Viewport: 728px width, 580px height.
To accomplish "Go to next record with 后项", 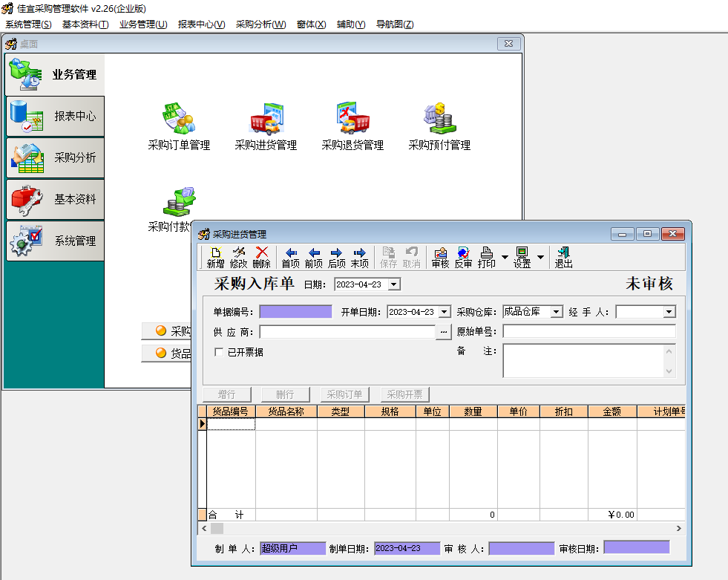I will tap(337, 258).
